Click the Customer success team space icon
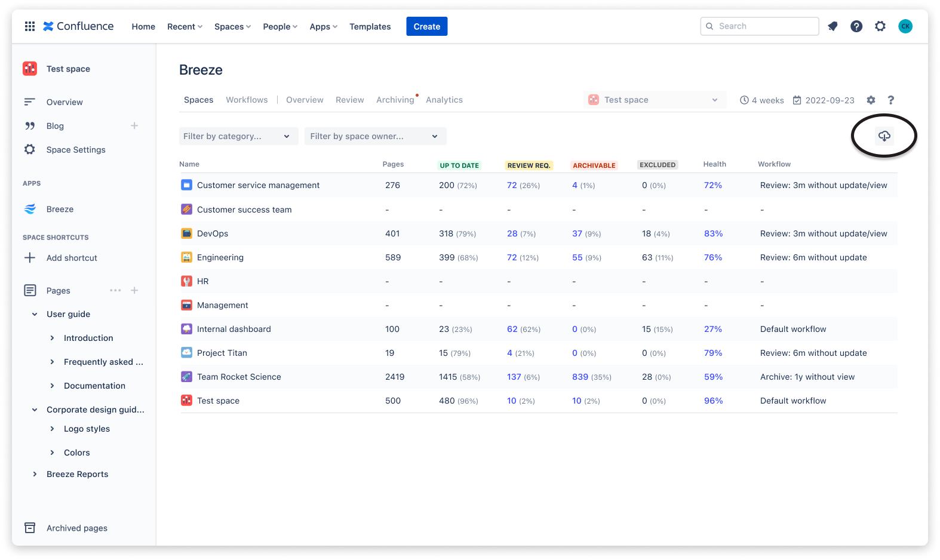This screenshot has width=940, height=560. (x=187, y=210)
